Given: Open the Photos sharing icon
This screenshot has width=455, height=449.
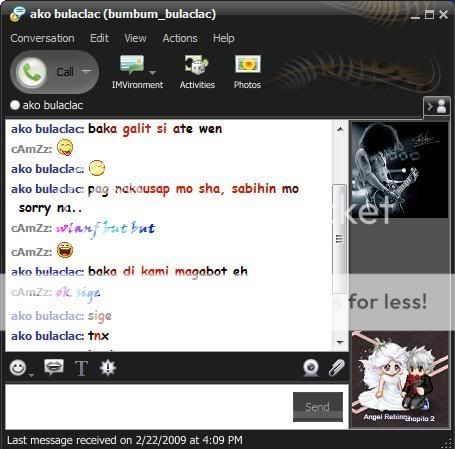Looking at the screenshot, I should tap(248, 64).
